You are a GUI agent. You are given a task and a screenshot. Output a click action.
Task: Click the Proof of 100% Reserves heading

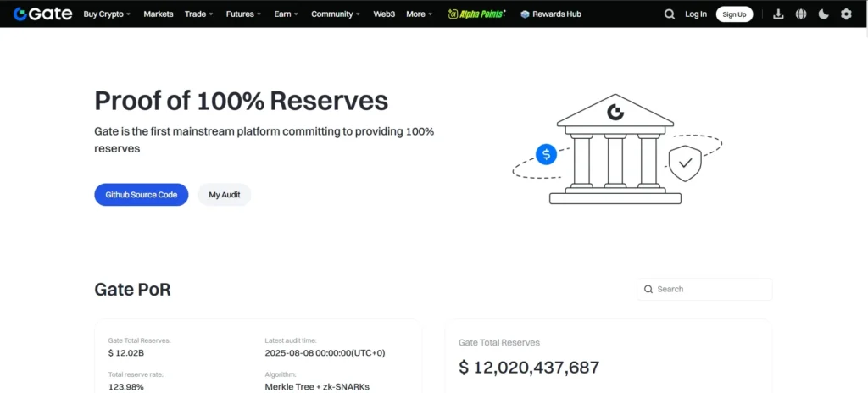coord(242,101)
